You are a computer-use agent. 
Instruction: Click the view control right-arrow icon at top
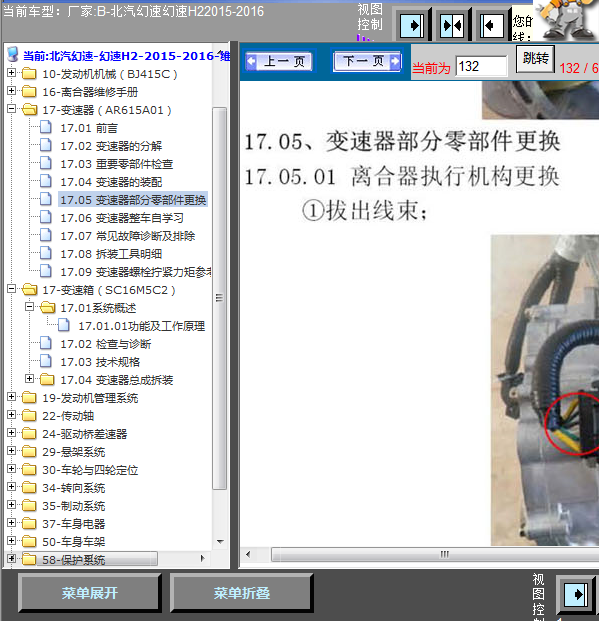tap(412, 25)
